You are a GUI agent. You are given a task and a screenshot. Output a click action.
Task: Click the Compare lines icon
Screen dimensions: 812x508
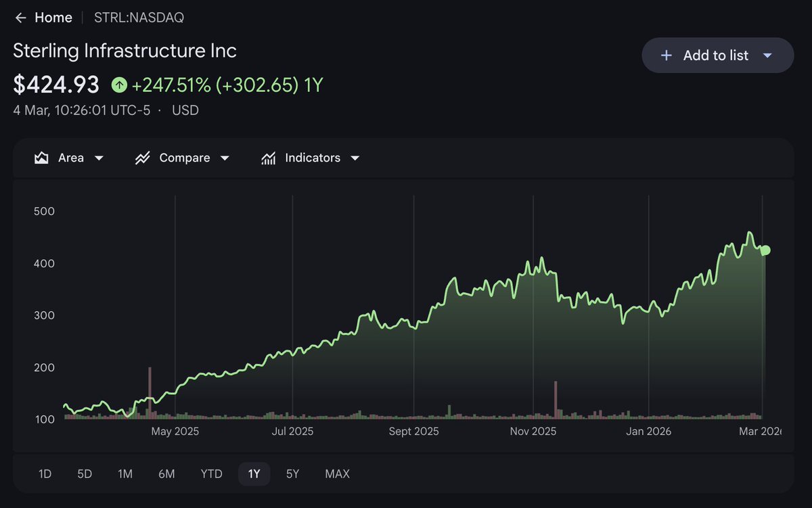pos(142,158)
